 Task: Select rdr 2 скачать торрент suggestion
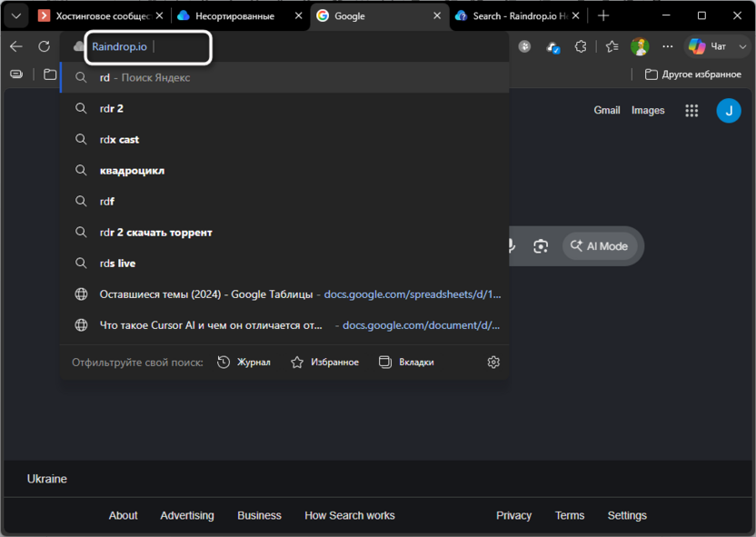(284, 233)
